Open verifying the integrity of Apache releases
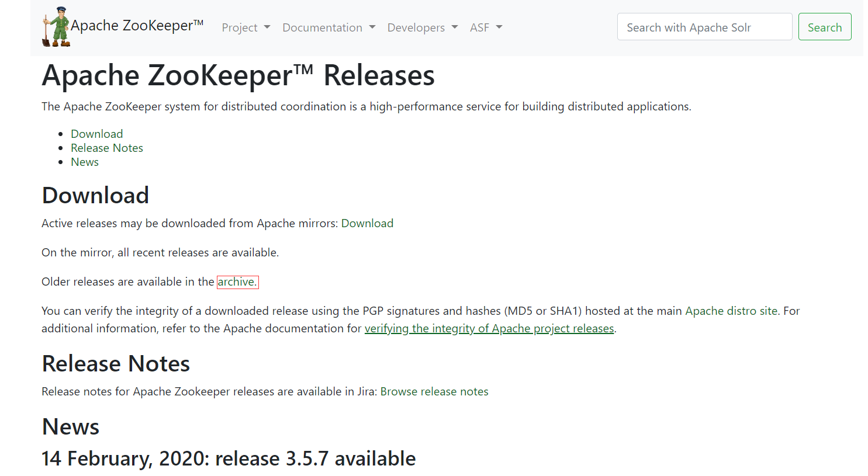Viewport: 868px width, 476px height. point(489,328)
